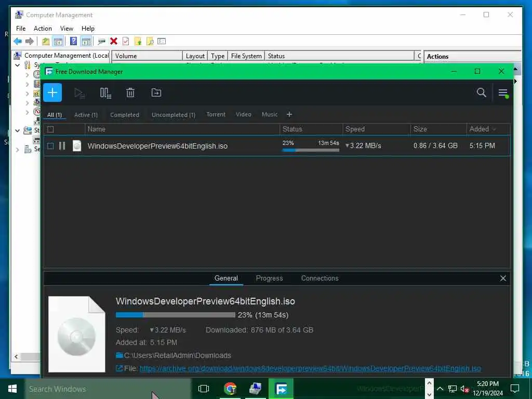532x399 pixels.
Task: Click the checkmark document icon in Computer Management toolbar
Action: click(126, 42)
